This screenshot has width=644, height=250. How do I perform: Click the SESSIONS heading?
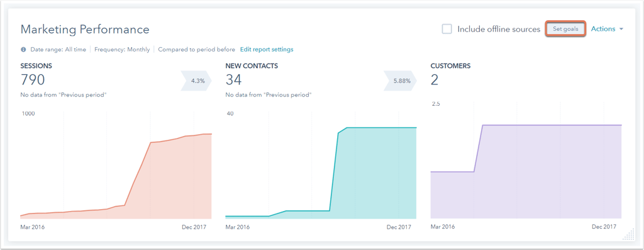click(x=36, y=65)
